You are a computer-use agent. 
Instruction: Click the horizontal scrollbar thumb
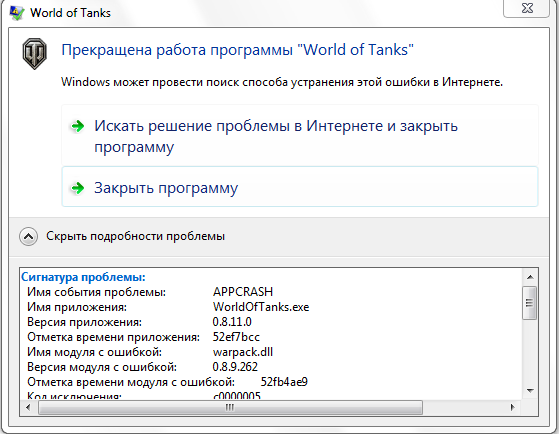pos(230,407)
